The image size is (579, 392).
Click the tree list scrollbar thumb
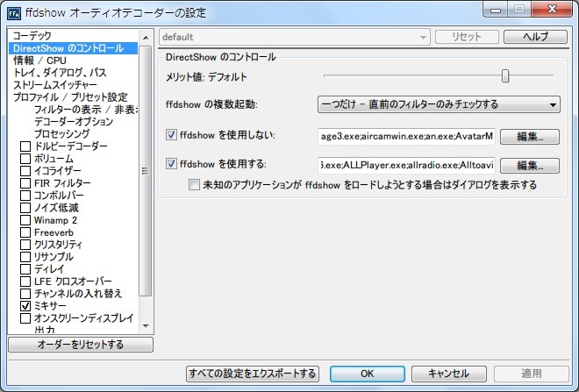(146, 170)
